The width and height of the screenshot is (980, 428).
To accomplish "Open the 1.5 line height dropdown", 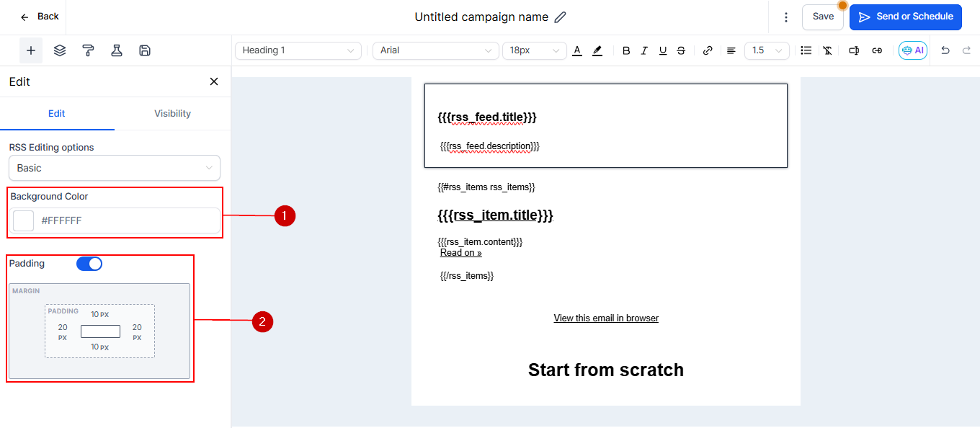I will click(767, 50).
